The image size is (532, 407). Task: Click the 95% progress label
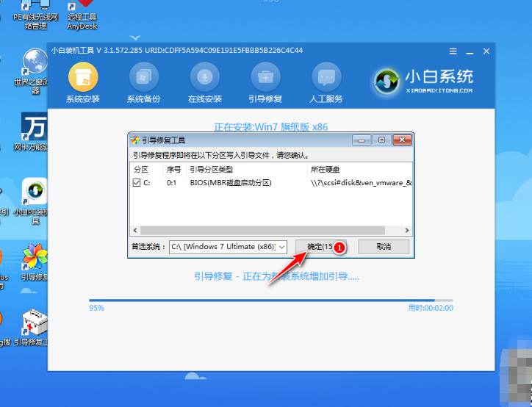tap(97, 308)
